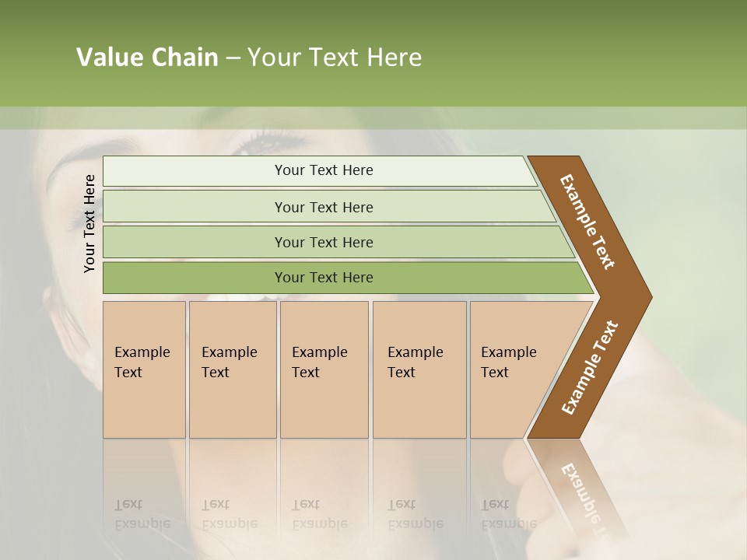Click the middle tan 'Example Text' box
This screenshot has height=560, width=747.
click(x=324, y=369)
